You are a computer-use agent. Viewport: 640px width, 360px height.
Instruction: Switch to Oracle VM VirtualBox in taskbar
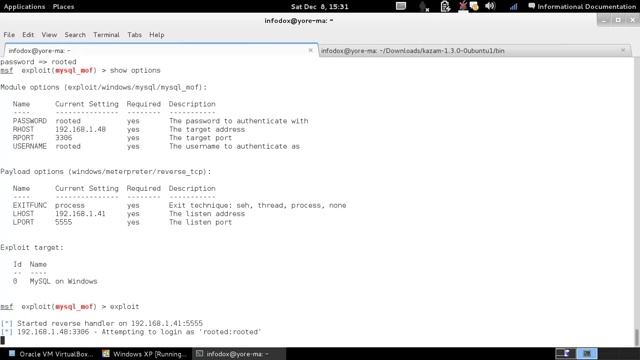click(51, 354)
